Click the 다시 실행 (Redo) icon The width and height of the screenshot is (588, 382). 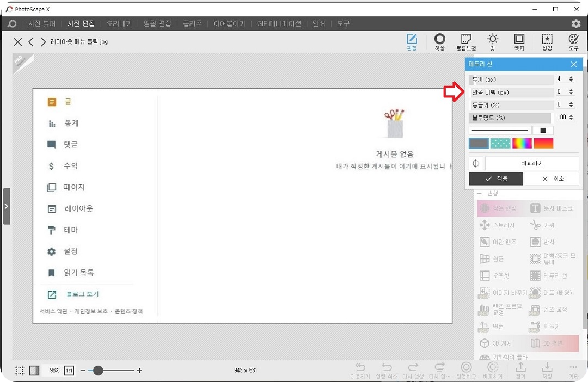[x=413, y=370]
